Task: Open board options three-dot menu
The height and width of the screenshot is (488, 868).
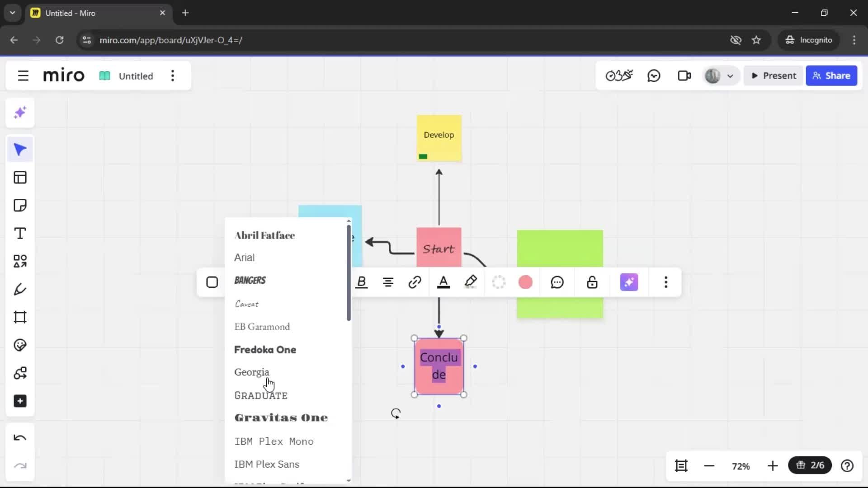Action: (x=173, y=76)
